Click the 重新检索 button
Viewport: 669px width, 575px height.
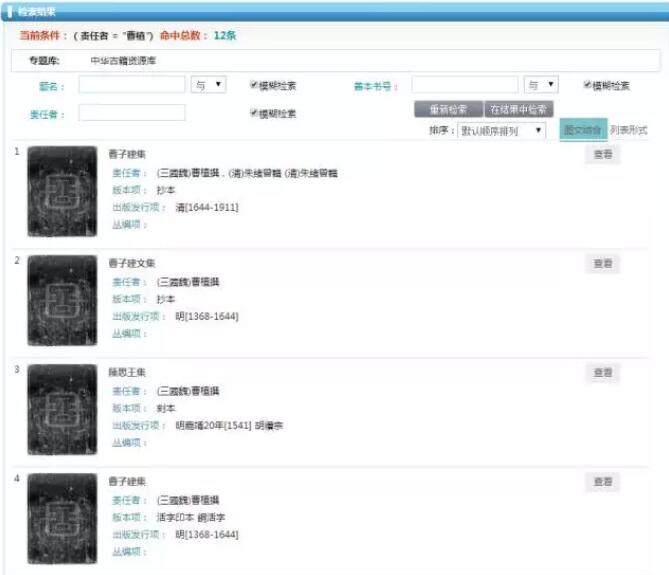pos(448,109)
